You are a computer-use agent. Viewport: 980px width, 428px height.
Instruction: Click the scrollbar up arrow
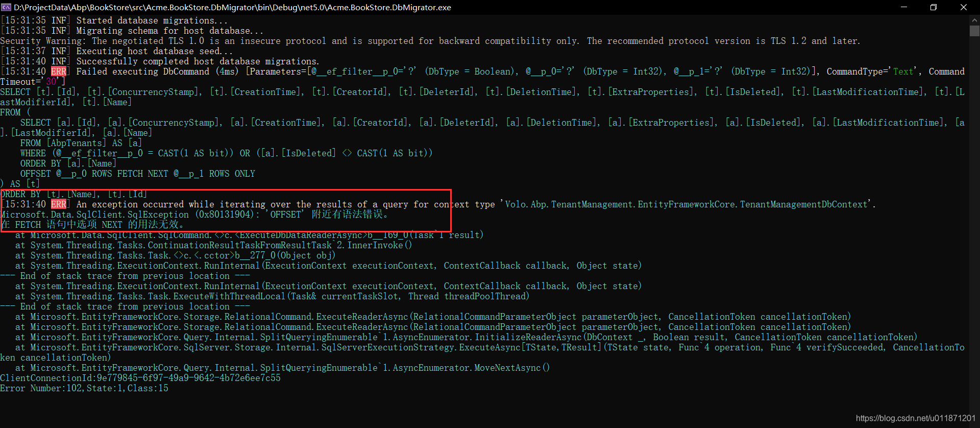[x=974, y=20]
